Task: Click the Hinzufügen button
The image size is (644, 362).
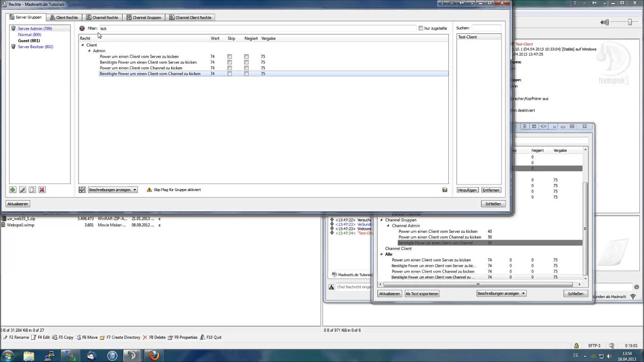Action: click(x=467, y=190)
